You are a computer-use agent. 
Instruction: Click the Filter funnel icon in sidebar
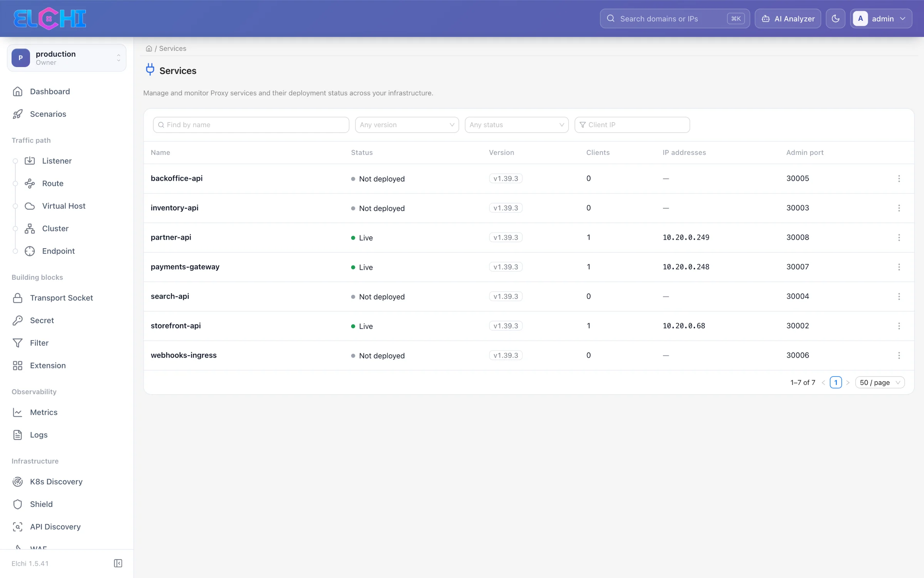(17, 343)
